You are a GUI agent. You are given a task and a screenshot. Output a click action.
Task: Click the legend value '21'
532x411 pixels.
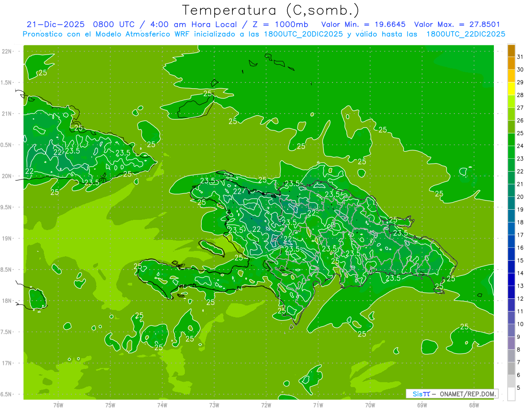point(520,184)
